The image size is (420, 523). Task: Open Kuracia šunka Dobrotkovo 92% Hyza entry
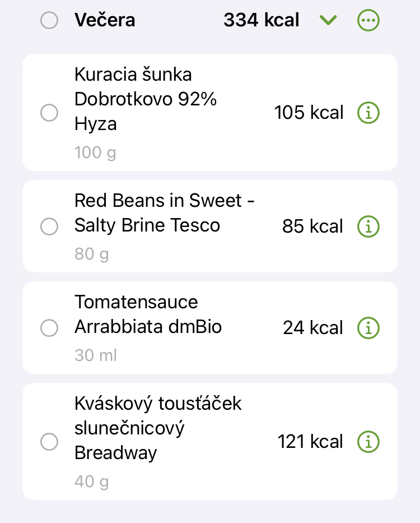pyautogui.click(x=146, y=99)
